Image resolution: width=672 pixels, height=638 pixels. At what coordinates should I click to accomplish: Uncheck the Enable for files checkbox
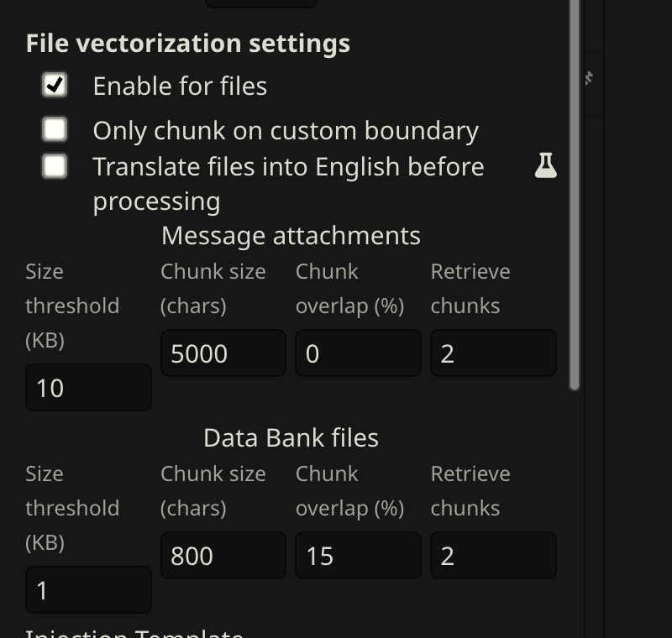coord(55,85)
